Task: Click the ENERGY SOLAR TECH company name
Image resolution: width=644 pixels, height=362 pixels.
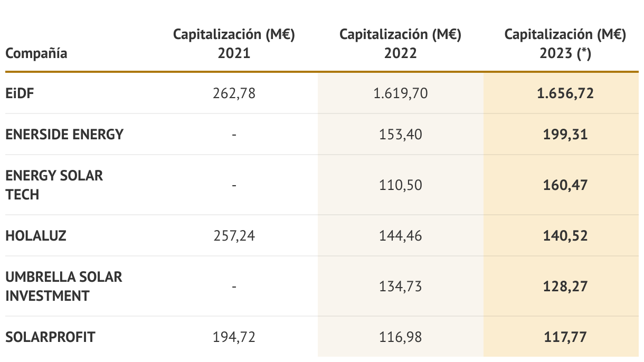Action: [x=54, y=185]
